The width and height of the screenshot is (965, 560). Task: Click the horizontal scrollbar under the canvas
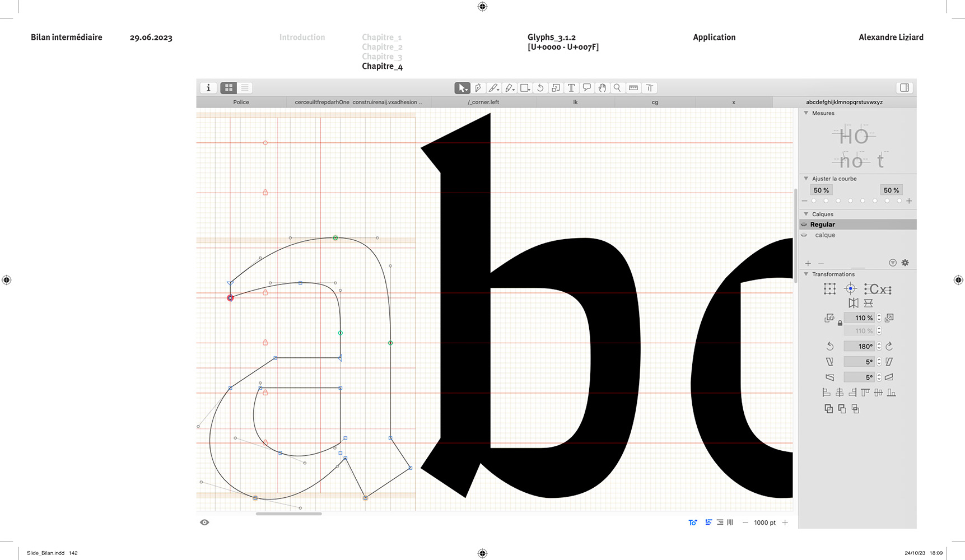pos(288,514)
